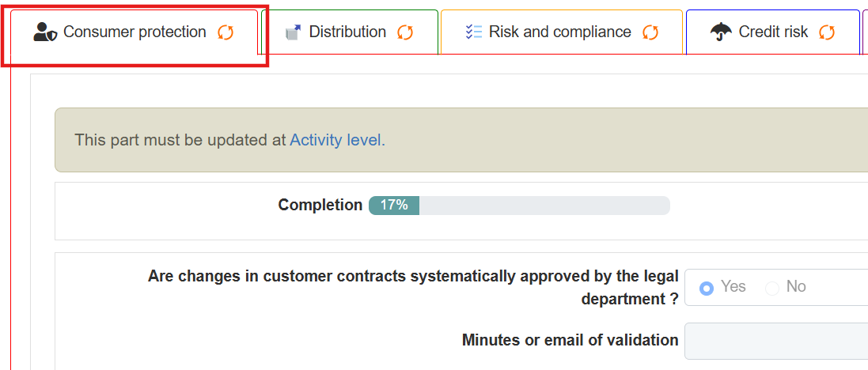Click the umbrella icon on Credit risk tab
The width and height of the screenshot is (868, 370).
721,32
